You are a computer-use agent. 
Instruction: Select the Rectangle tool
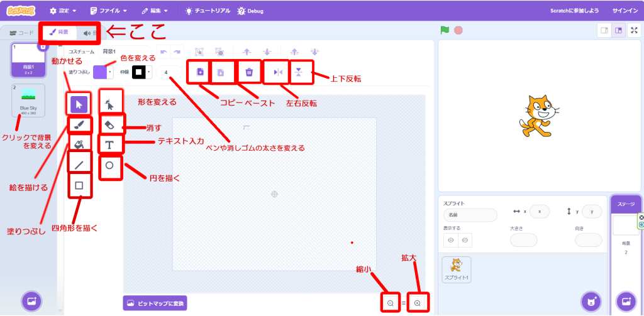79,186
